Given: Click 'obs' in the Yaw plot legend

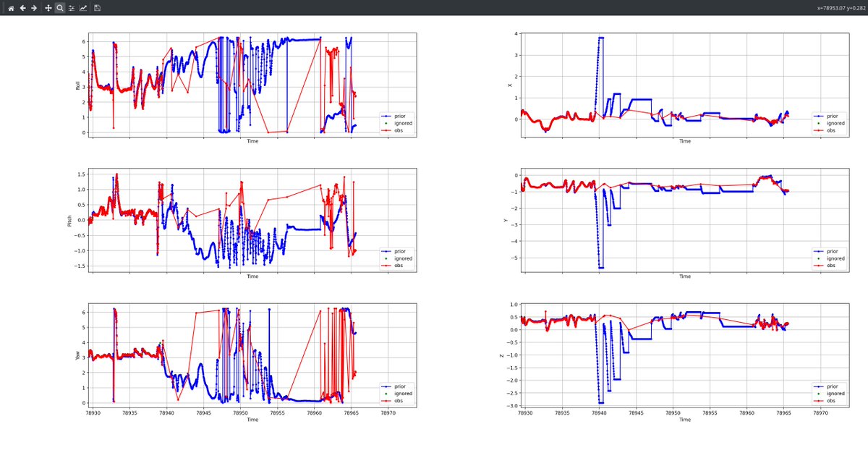Looking at the screenshot, I should (x=398, y=401).
